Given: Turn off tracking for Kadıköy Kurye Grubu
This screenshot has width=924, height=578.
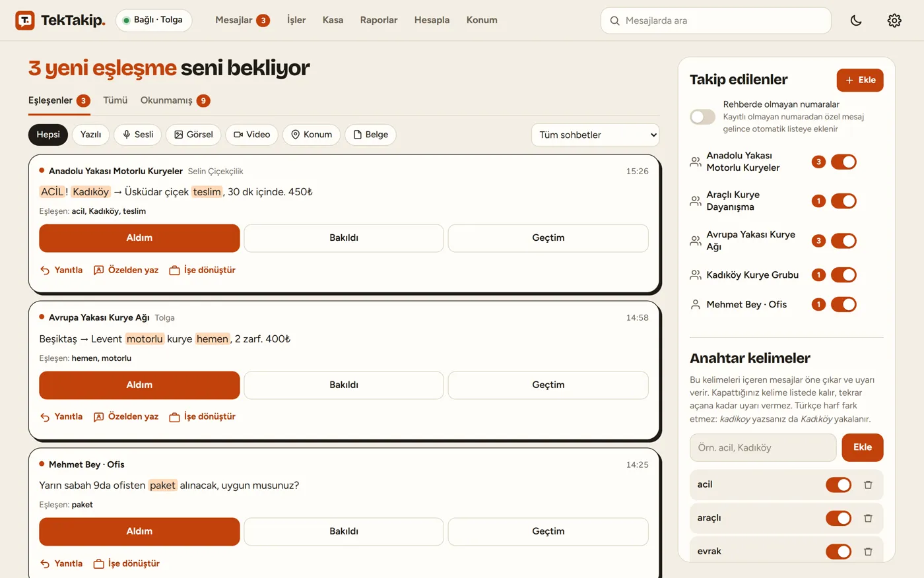Looking at the screenshot, I should (x=843, y=275).
